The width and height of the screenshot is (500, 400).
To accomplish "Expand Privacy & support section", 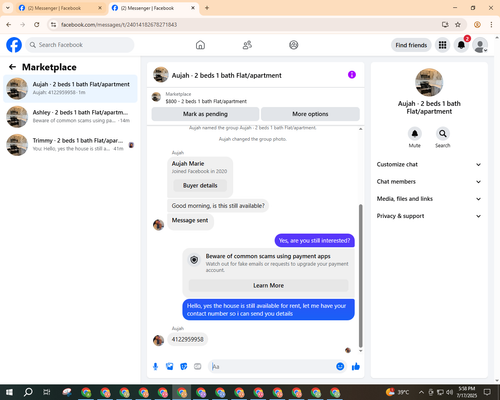I will (x=429, y=216).
